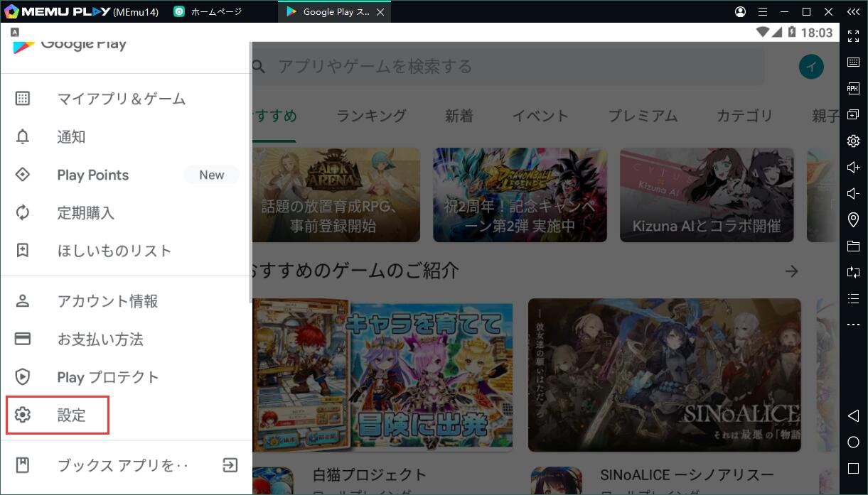Click the APK install icon in sidebar

(853, 88)
